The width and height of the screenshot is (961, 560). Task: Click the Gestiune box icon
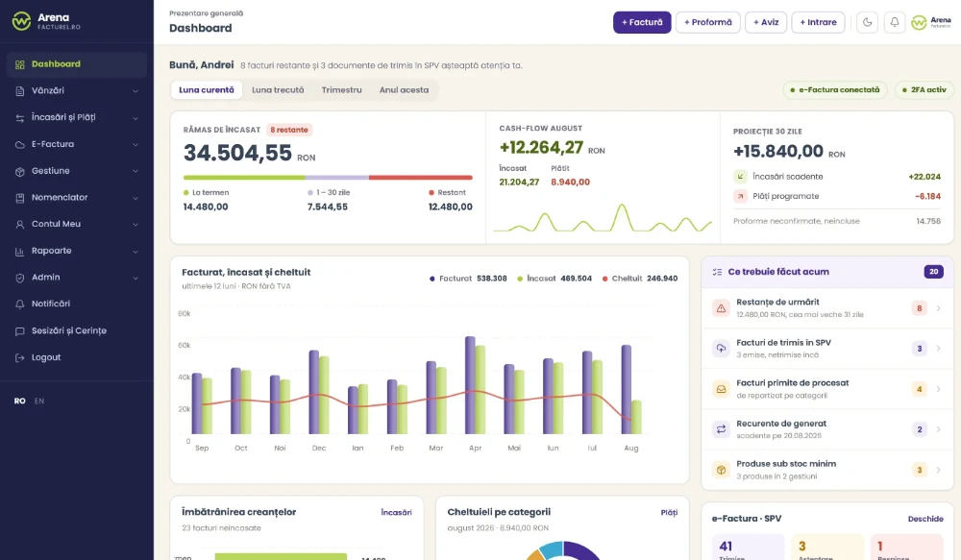(x=19, y=171)
